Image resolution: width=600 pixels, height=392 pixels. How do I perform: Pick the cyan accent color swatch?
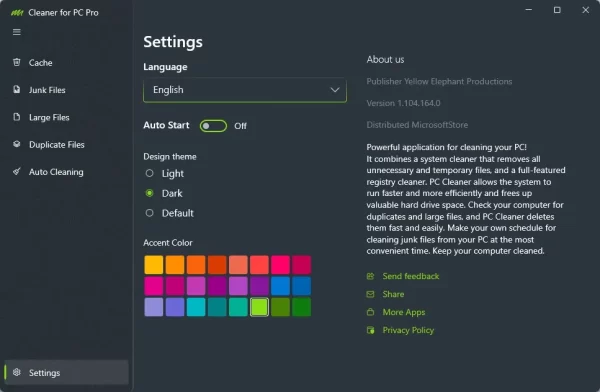point(196,307)
